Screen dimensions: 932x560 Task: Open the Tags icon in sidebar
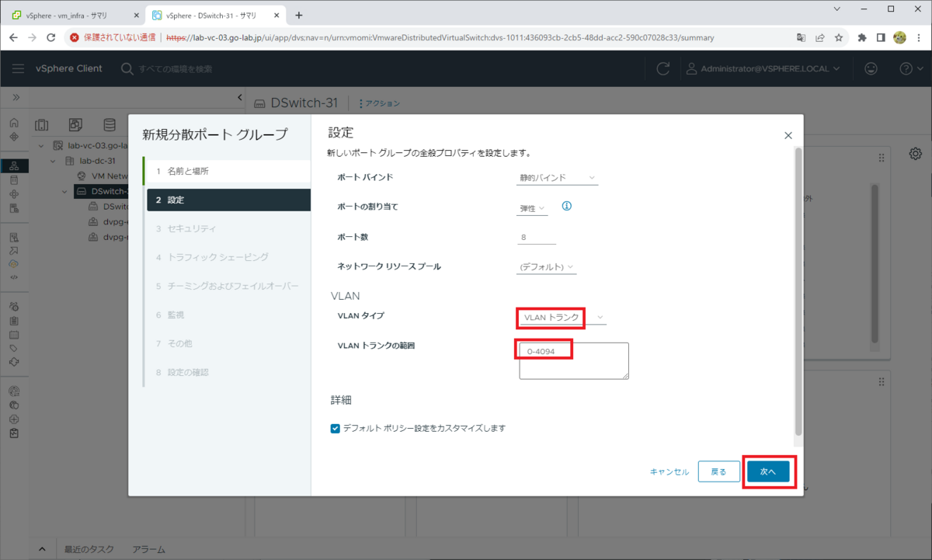(x=14, y=349)
